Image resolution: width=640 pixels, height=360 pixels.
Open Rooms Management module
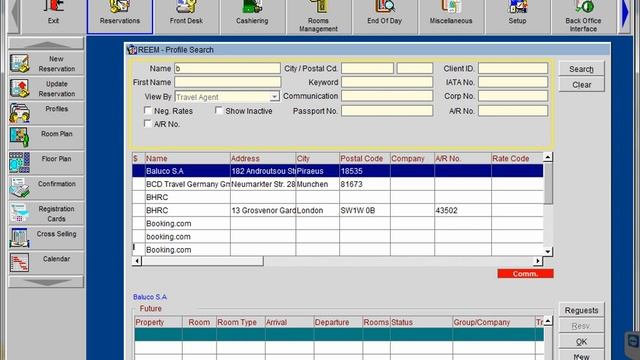coord(318,16)
